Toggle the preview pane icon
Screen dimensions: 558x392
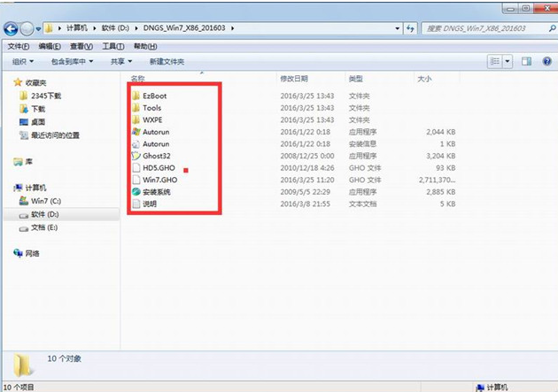click(525, 62)
